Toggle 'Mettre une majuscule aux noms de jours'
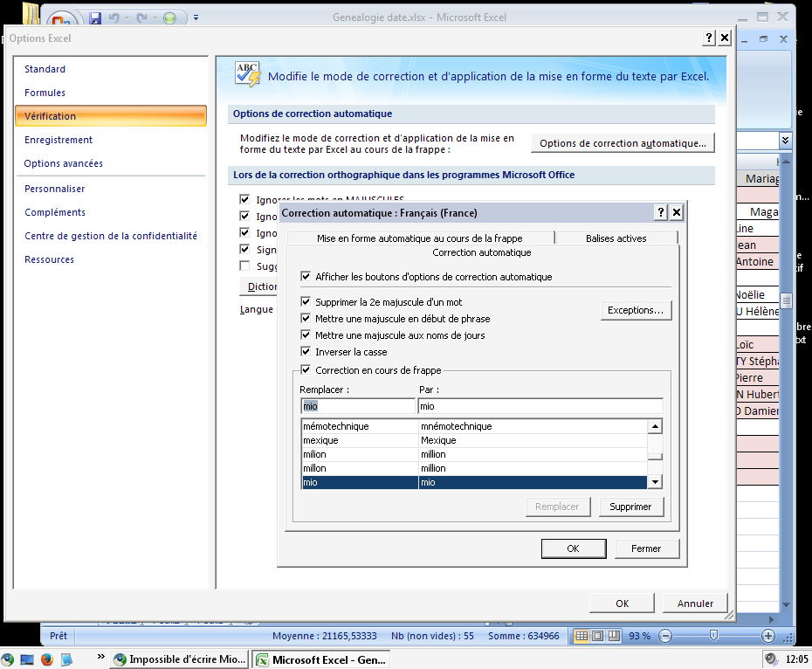 306,334
